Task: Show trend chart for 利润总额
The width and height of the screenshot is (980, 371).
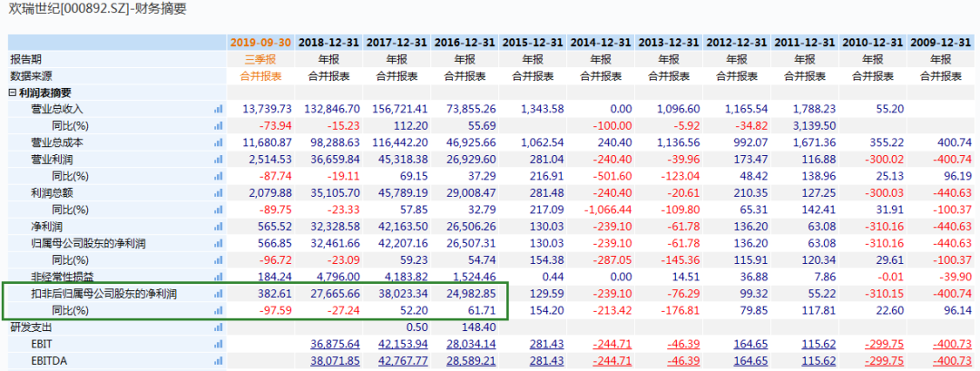Action: click(x=218, y=193)
